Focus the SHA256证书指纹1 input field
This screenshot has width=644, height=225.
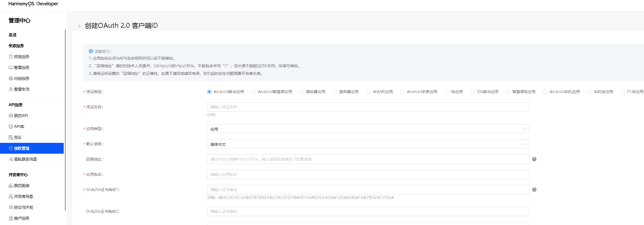[x=368, y=190]
